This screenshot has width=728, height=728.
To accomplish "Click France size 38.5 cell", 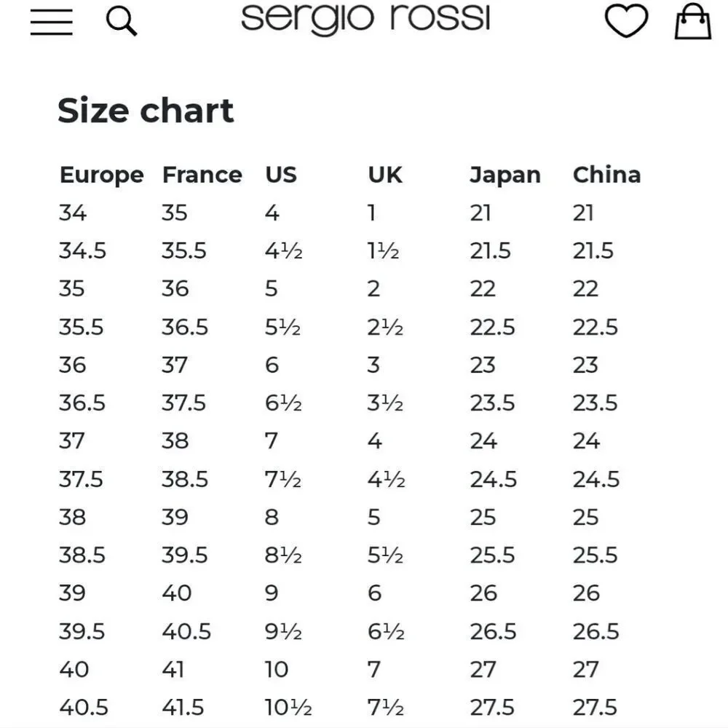I will [185, 479].
